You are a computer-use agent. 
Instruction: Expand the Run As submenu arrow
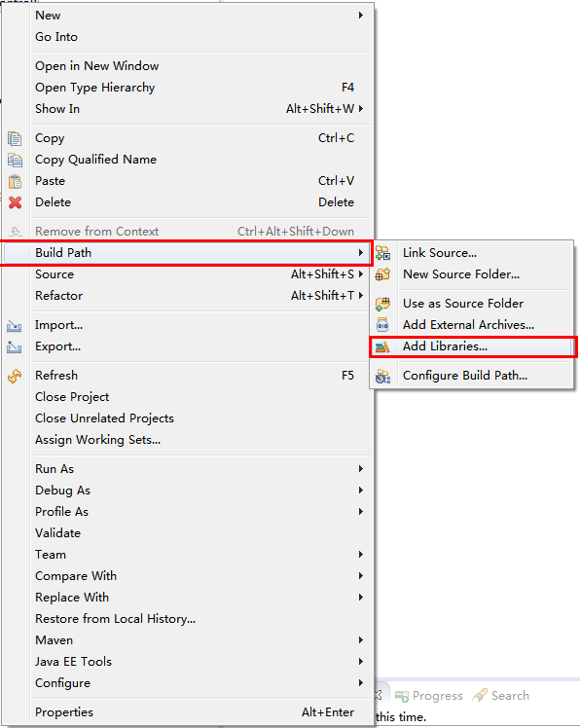361,469
